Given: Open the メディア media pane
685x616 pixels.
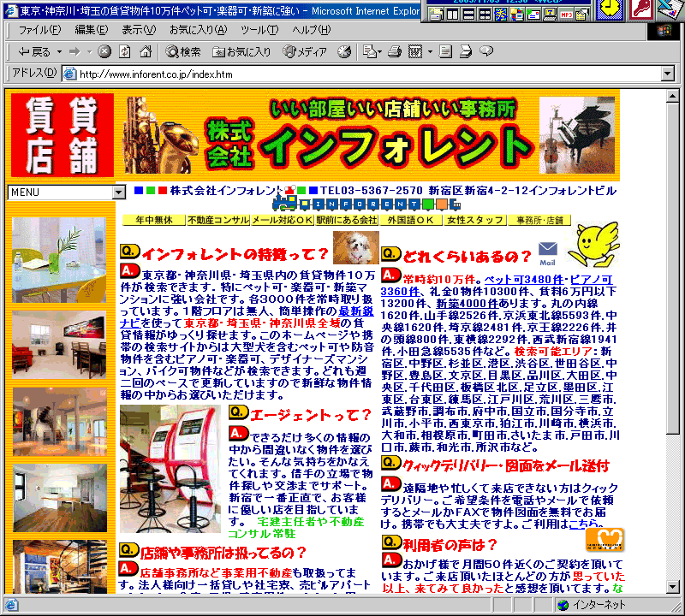Looking at the screenshot, I should (305, 52).
